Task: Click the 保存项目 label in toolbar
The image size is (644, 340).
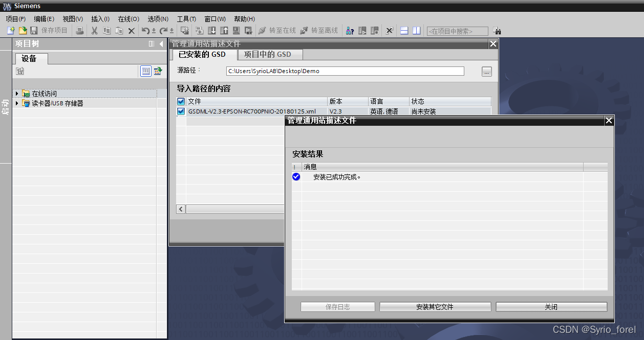Action: [x=54, y=31]
